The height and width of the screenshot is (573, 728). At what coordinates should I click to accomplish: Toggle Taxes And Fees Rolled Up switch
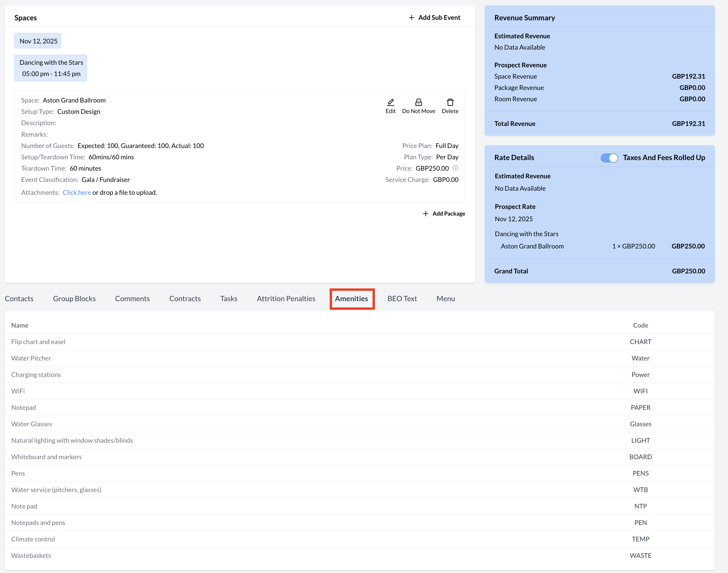[x=609, y=158]
